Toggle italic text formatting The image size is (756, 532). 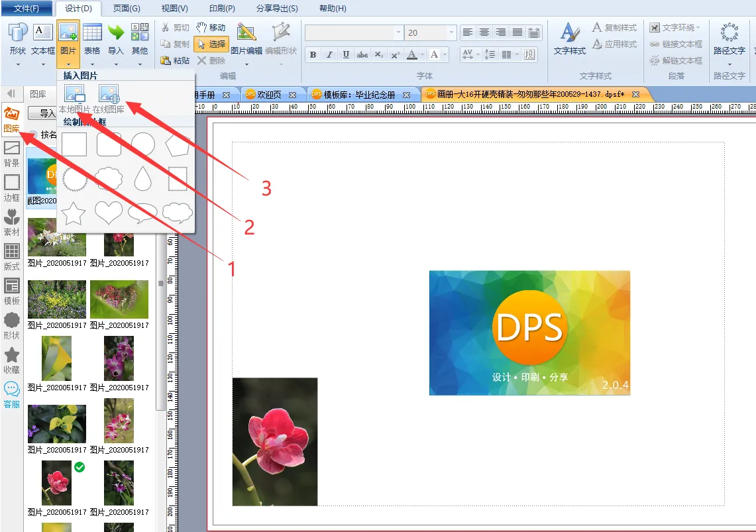pyautogui.click(x=329, y=54)
